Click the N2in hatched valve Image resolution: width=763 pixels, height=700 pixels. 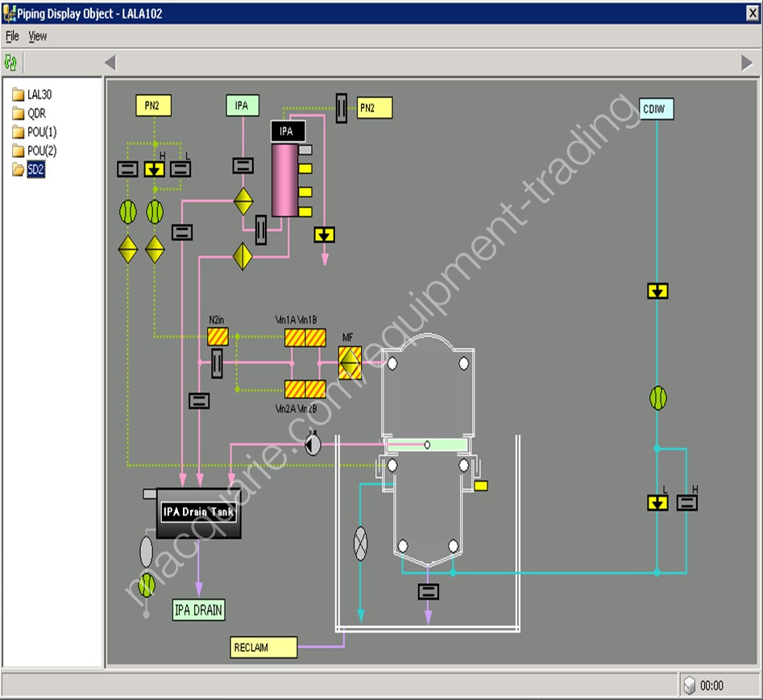pos(218,337)
